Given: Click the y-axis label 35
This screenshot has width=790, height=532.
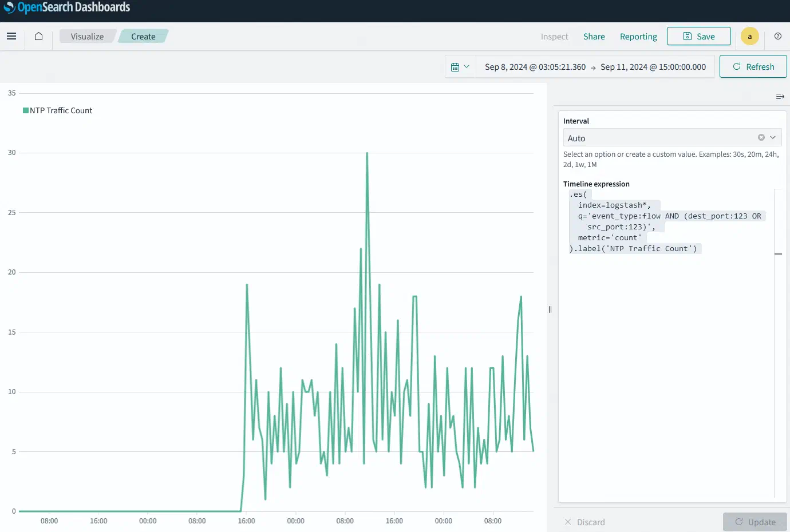Looking at the screenshot, I should tap(12, 93).
